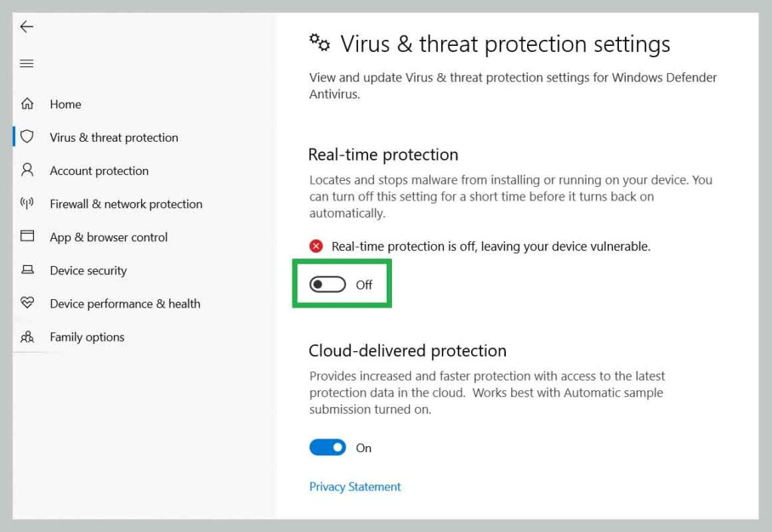
Task: Click the settings gears icon beside the page title
Action: (x=320, y=44)
